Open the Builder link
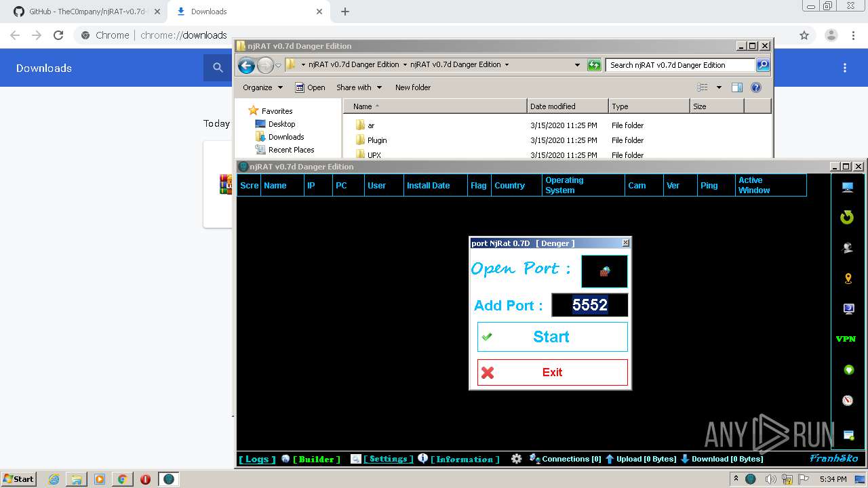This screenshot has width=868, height=488. 316,459
